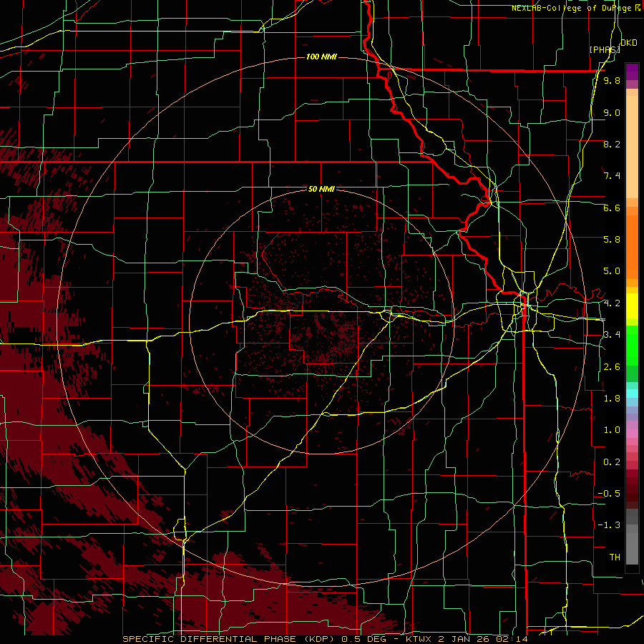Click the 9.0 value on the color scale
Viewport: 644px width, 644px height.
(x=612, y=112)
